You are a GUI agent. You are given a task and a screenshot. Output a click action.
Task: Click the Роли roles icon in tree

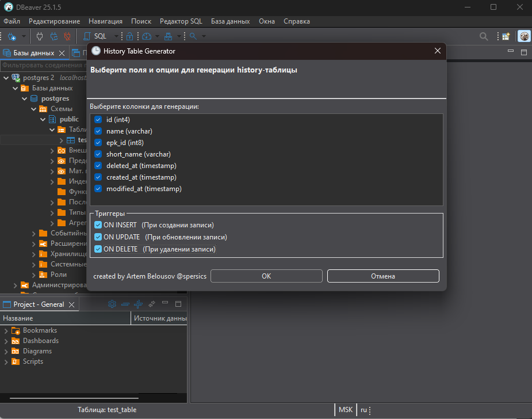(x=43, y=275)
